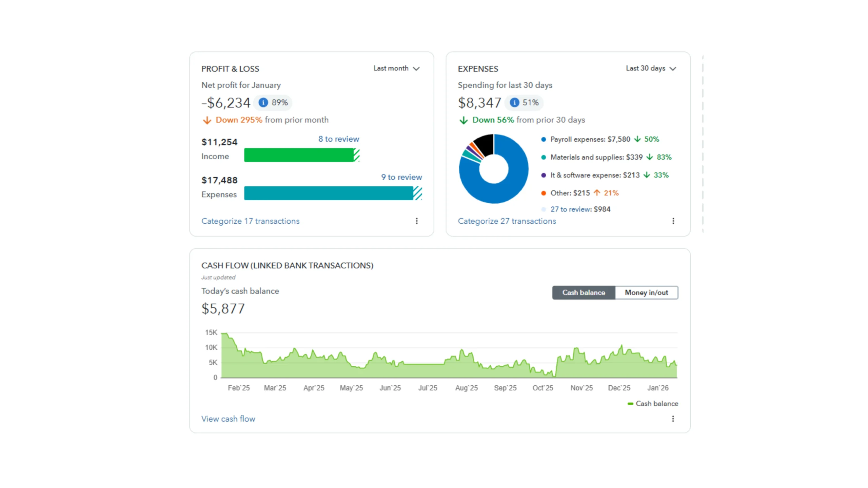This screenshot has width=868, height=488.
Task: Click the 8 to review income link
Action: (x=338, y=139)
